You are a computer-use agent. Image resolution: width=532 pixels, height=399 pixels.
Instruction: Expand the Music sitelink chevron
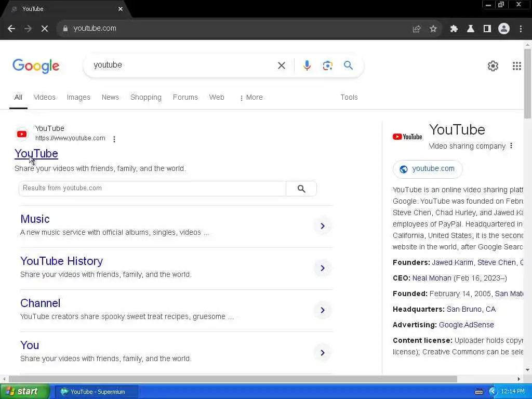pos(323,226)
